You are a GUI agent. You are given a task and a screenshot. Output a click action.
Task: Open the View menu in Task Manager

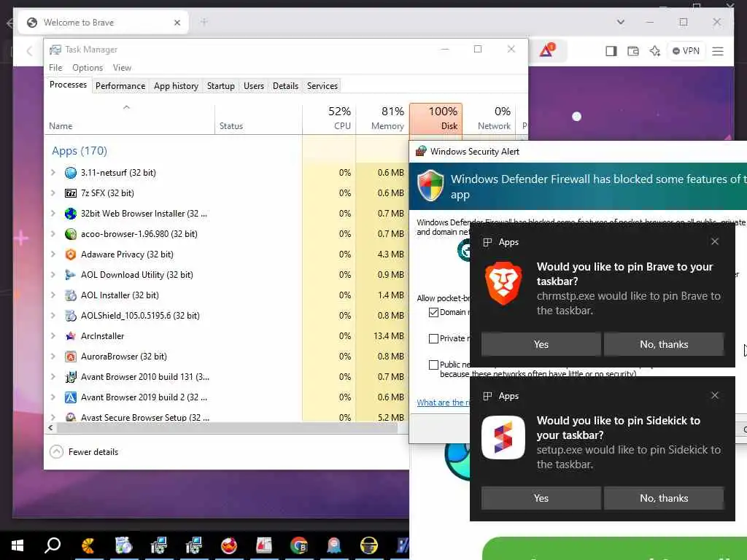coord(122,68)
